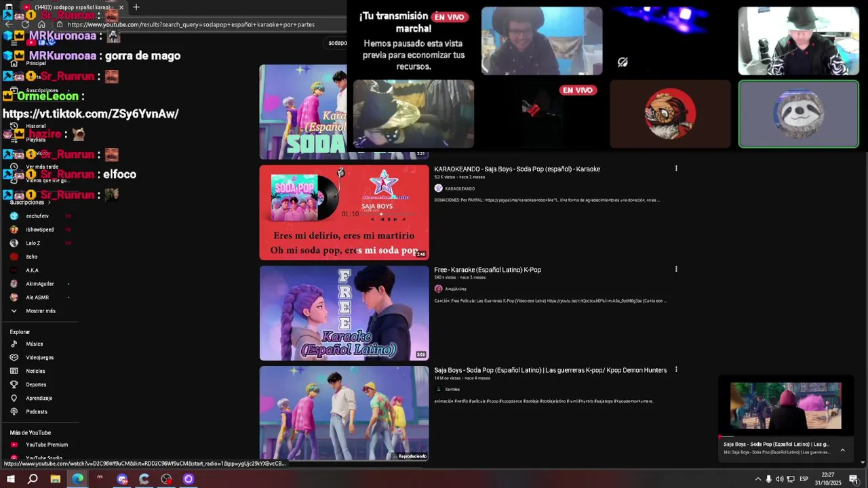
Task: Click the browser home button
Action: (x=41, y=24)
